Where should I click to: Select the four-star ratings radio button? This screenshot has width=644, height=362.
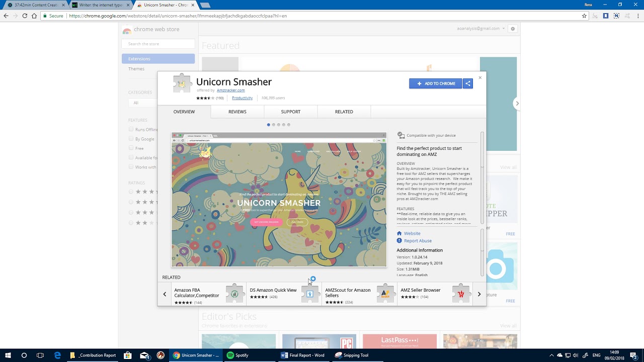click(131, 202)
